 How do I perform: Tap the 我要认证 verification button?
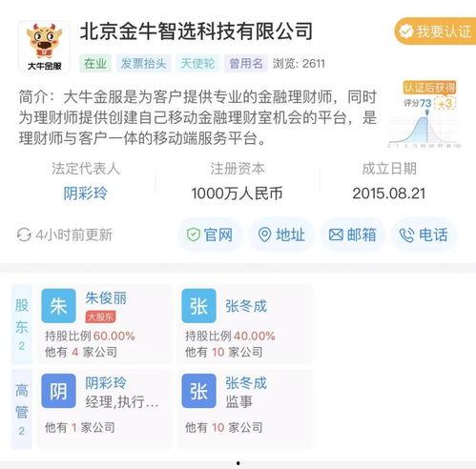click(x=435, y=31)
